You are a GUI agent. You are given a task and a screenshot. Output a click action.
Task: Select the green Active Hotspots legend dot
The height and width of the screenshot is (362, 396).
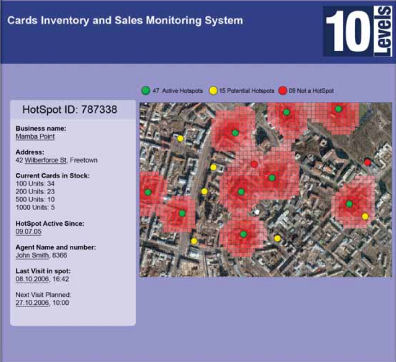coord(146,90)
